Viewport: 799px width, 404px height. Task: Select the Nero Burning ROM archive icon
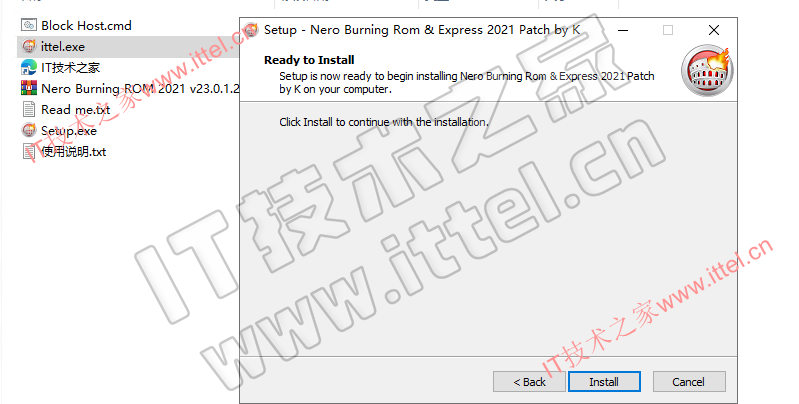click(29, 88)
